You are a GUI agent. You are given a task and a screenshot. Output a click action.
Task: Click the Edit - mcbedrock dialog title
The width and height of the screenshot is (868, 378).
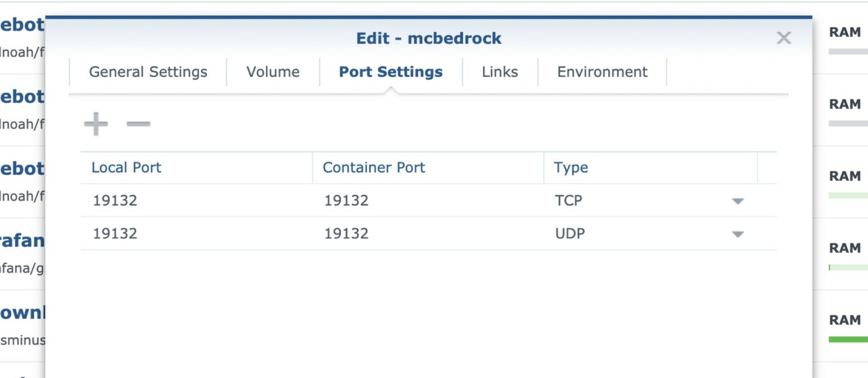click(429, 38)
